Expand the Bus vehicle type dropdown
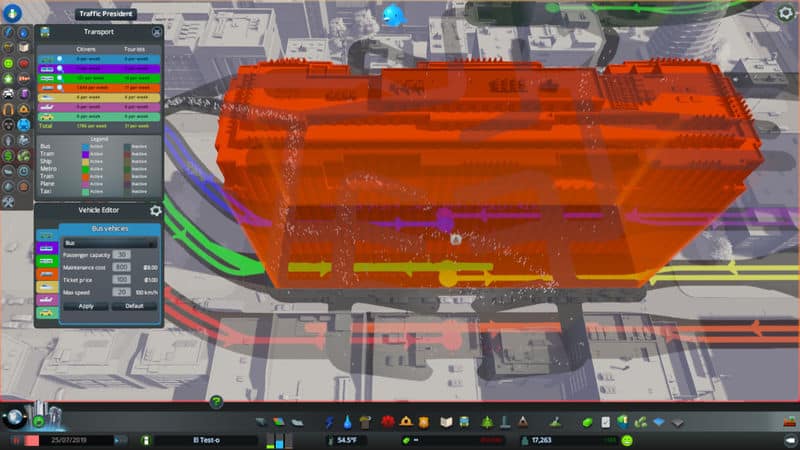The width and height of the screenshot is (800, 450). 109,243
